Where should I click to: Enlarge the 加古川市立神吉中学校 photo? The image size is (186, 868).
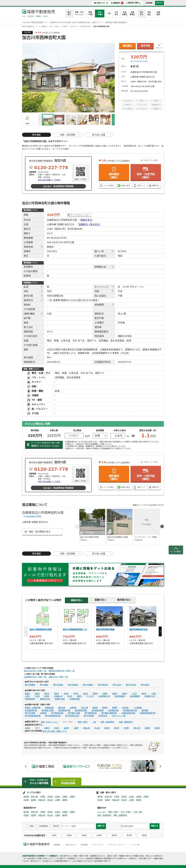92,522
